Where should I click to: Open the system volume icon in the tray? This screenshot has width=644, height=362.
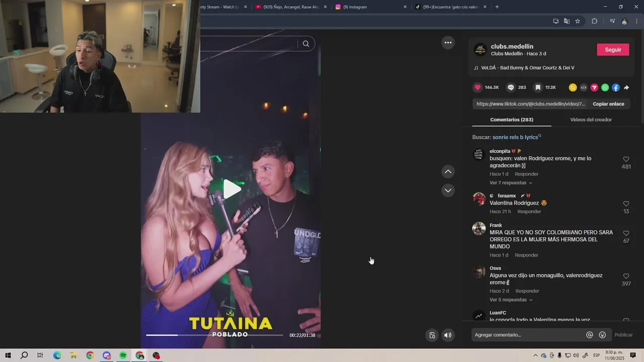point(576,355)
